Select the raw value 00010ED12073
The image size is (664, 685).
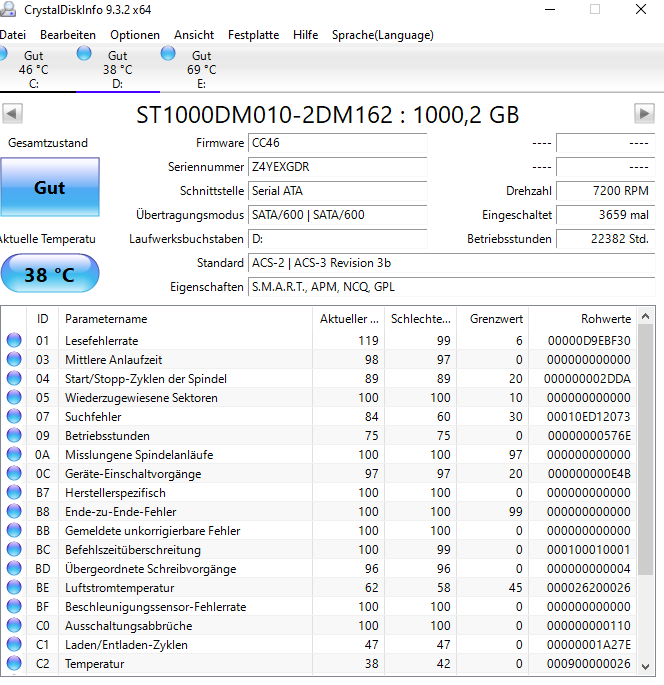[589, 417]
